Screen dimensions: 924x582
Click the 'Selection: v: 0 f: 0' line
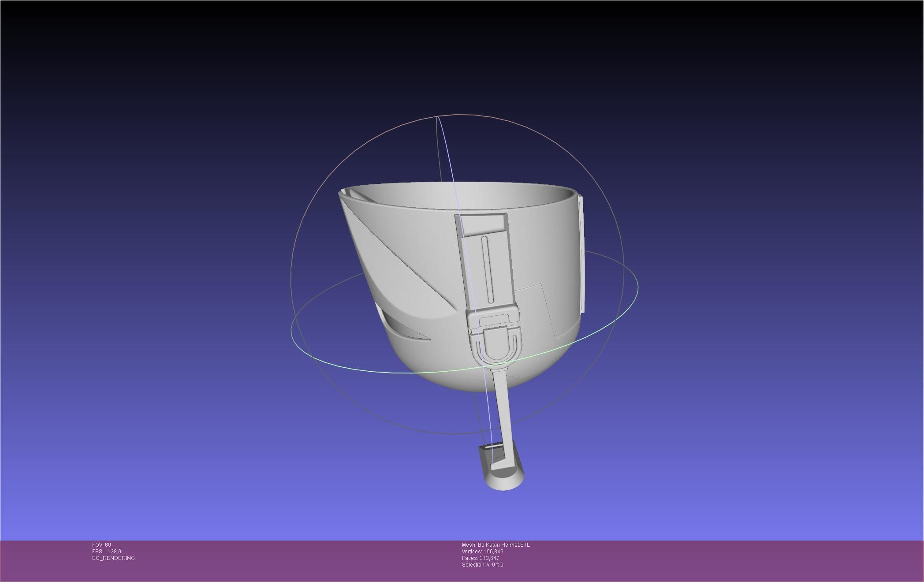pos(483,565)
